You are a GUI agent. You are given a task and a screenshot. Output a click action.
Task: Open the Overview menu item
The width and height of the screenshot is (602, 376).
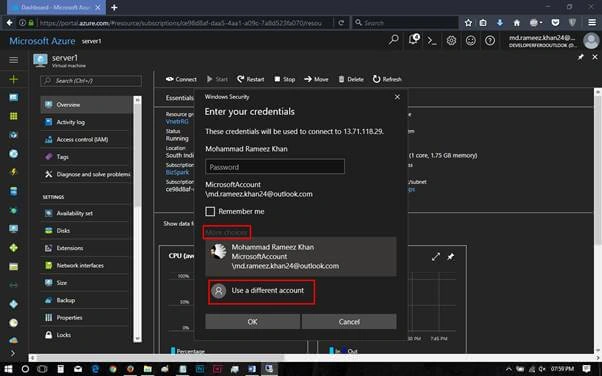pos(86,104)
